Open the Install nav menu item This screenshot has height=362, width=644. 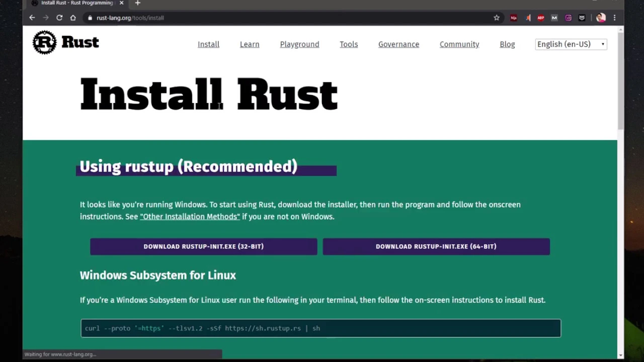click(208, 44)
